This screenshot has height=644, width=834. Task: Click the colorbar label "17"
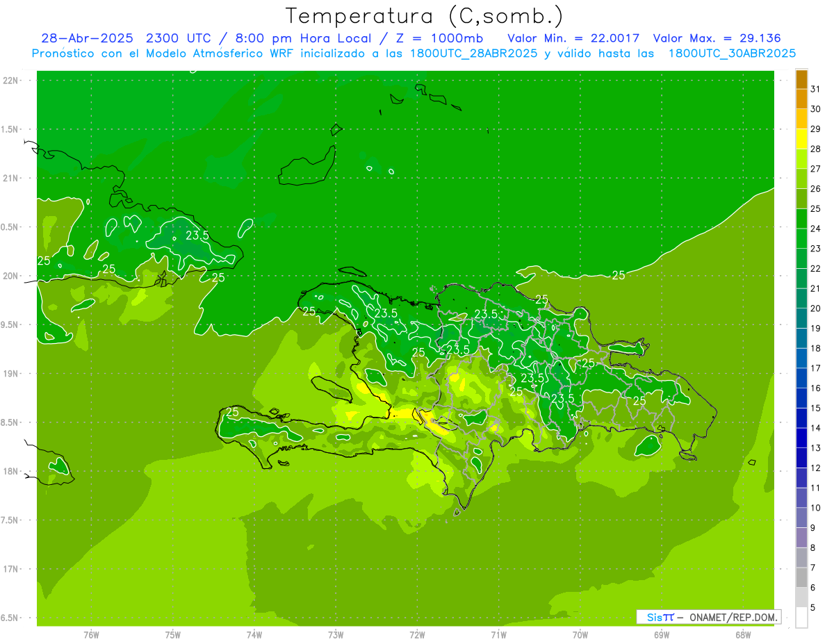[x=815, y=368]
